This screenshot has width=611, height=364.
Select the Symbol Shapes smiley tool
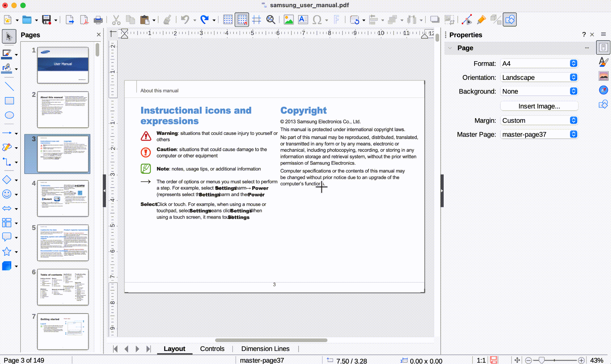point(7,194)
